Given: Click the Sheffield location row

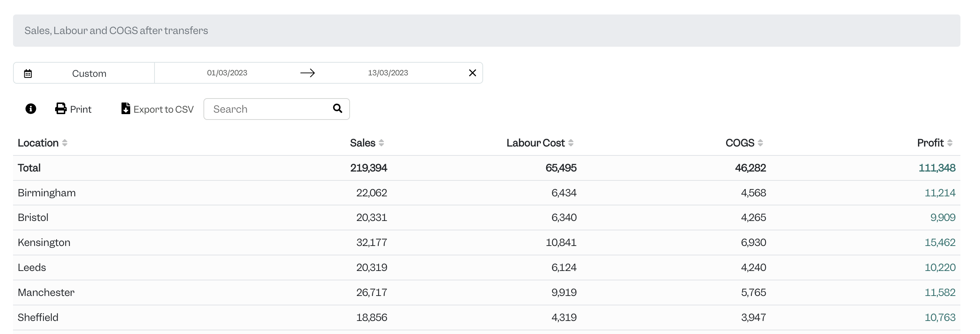Looking at the screenshot, I should pyautogui.click(x=487, y=318).
